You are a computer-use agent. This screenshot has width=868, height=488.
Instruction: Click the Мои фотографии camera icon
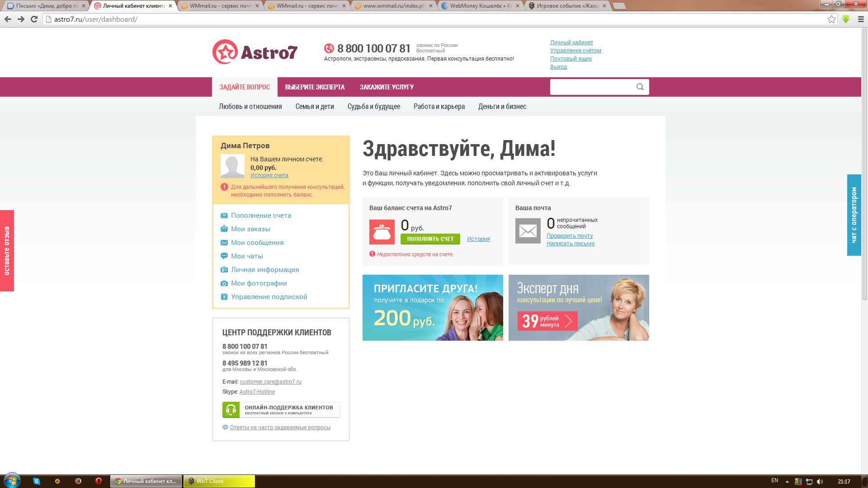(x=224, y=283)
